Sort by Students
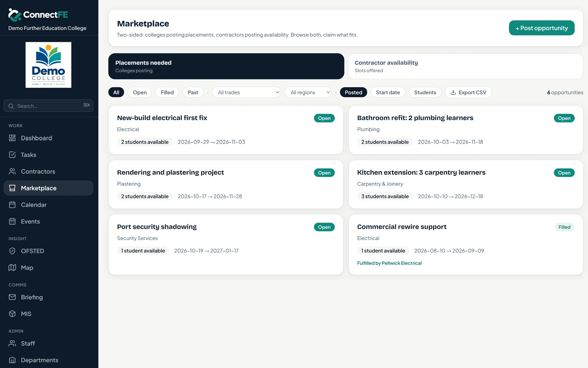The width and height of the screenshot is (588, 368). coord(425,92)
